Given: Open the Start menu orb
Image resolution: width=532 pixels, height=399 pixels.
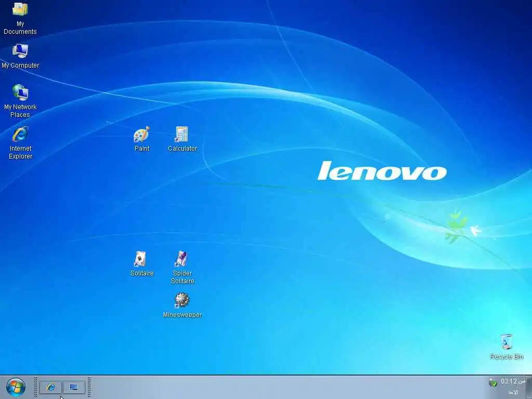Looking at the screenshot, I should [x=16, y=387].
